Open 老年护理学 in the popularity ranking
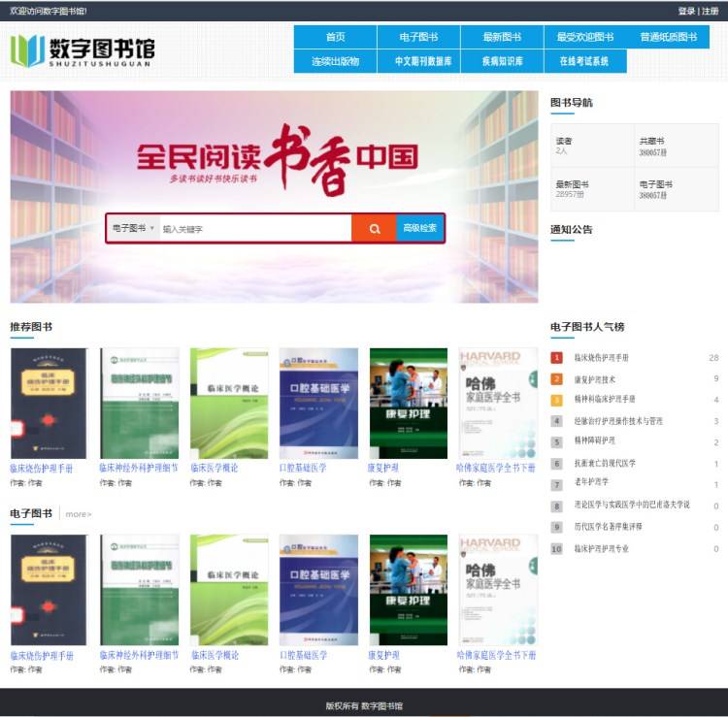 591,481
